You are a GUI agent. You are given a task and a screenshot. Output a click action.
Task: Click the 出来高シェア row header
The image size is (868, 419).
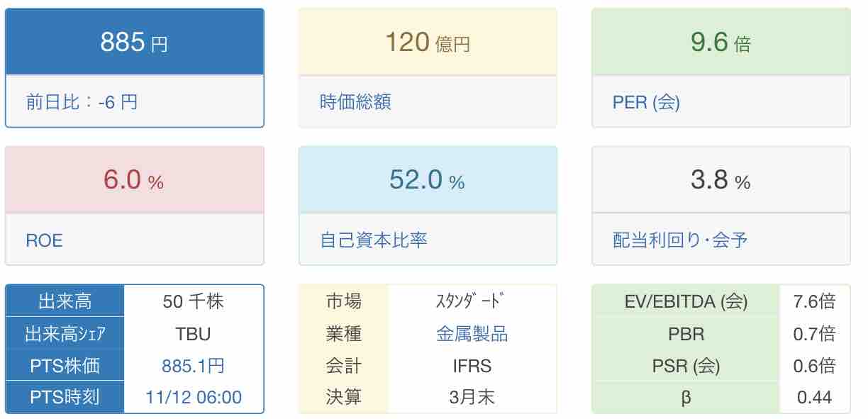(x=65, y=334)
